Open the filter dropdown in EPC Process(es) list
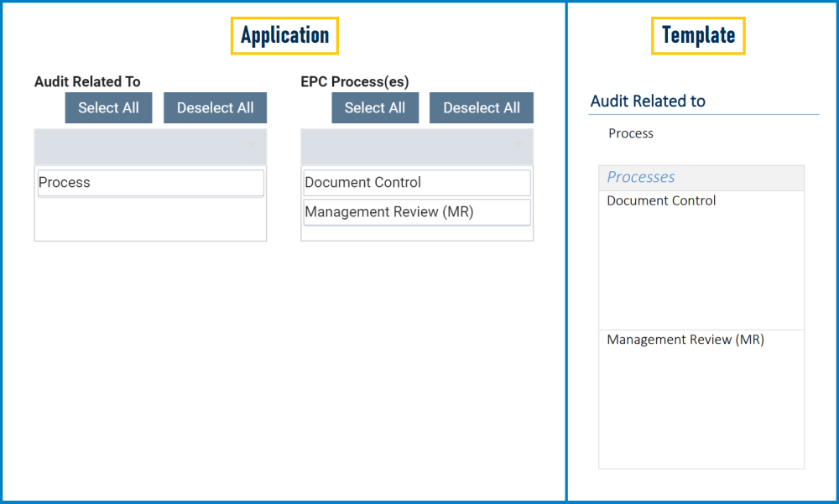 [x=516, y=145]
